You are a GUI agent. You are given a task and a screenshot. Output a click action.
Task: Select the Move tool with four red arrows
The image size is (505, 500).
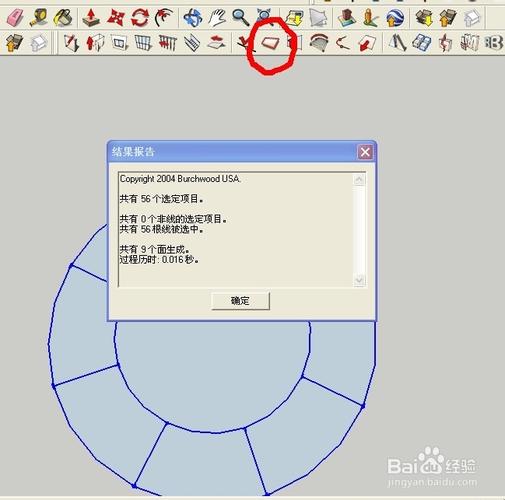click(x=116, y=17)
